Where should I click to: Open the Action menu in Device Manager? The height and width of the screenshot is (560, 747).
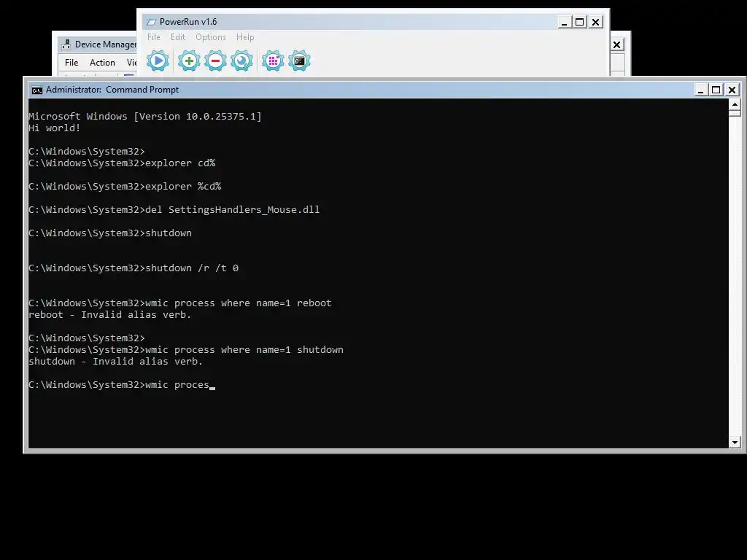pyautogui.click(x=102, y=63)
